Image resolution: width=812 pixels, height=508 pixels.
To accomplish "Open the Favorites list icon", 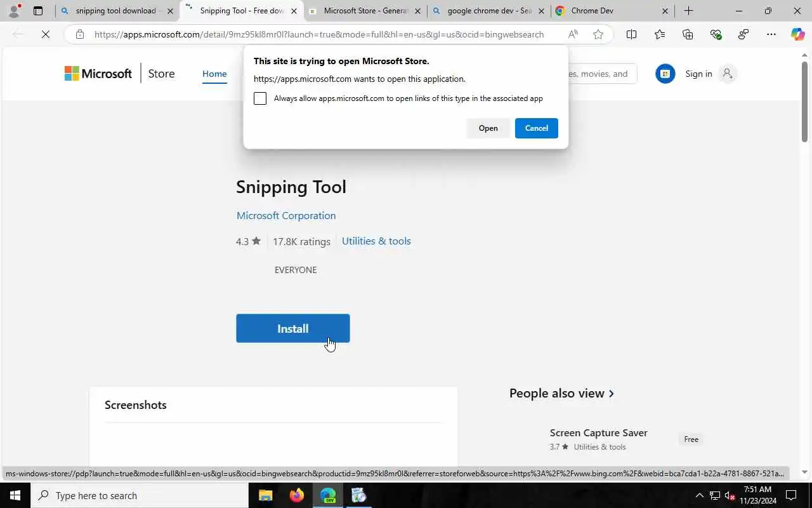I will point(660,34).
